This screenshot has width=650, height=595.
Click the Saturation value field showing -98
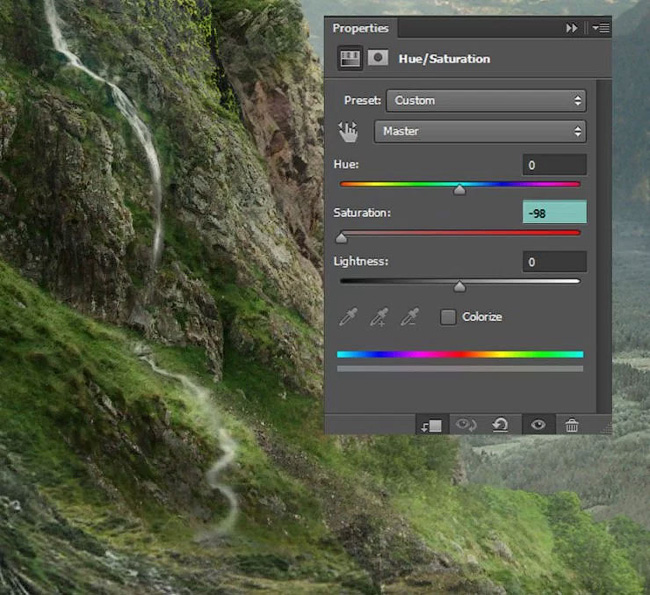(x=554, y=213)
